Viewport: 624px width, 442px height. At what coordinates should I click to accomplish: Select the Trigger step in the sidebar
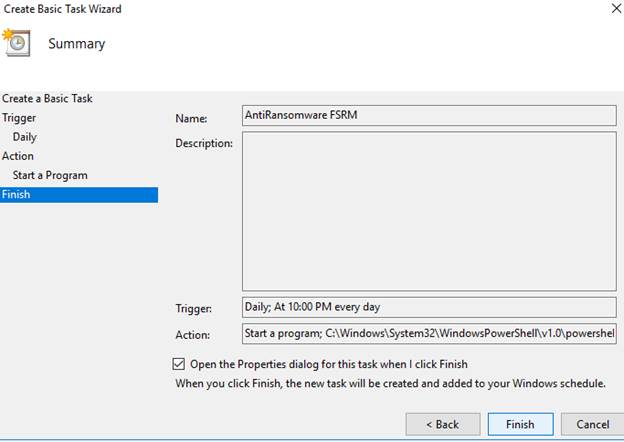19,118
